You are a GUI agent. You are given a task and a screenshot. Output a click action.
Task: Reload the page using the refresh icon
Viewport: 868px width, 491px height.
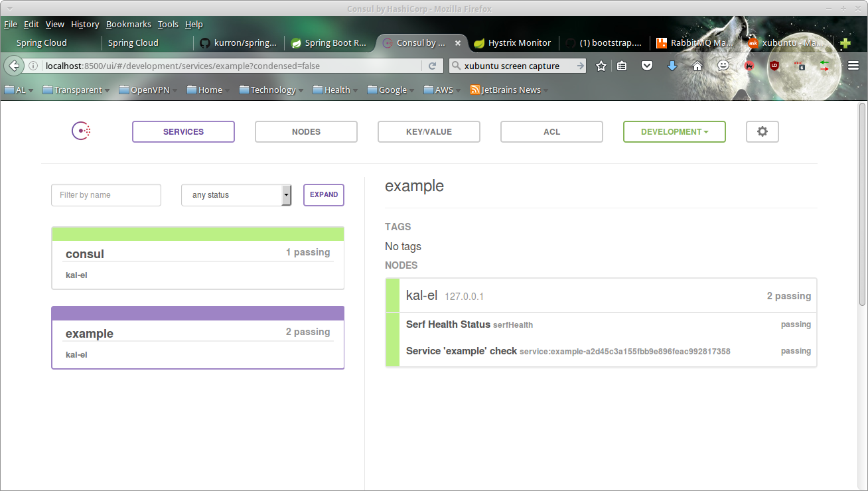click(x=432, y=66)
